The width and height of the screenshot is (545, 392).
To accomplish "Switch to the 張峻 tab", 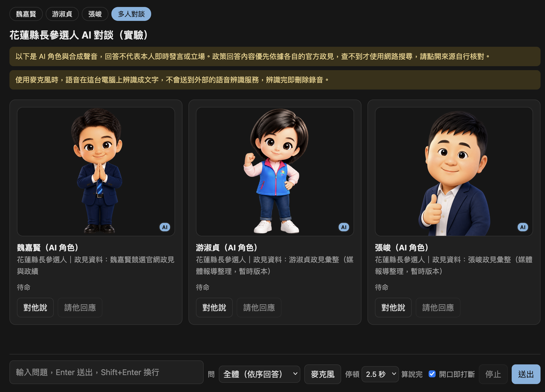I will click(x=95, y=14).
